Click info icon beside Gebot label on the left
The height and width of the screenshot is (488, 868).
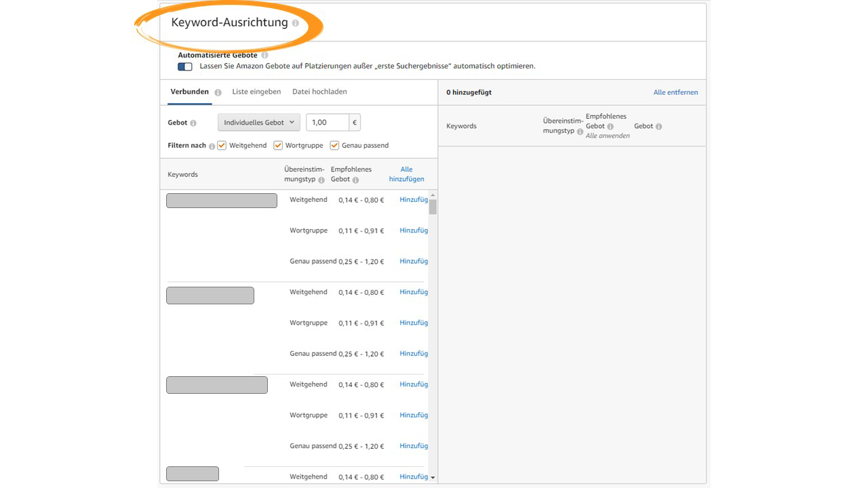click(x=193, y=123)
